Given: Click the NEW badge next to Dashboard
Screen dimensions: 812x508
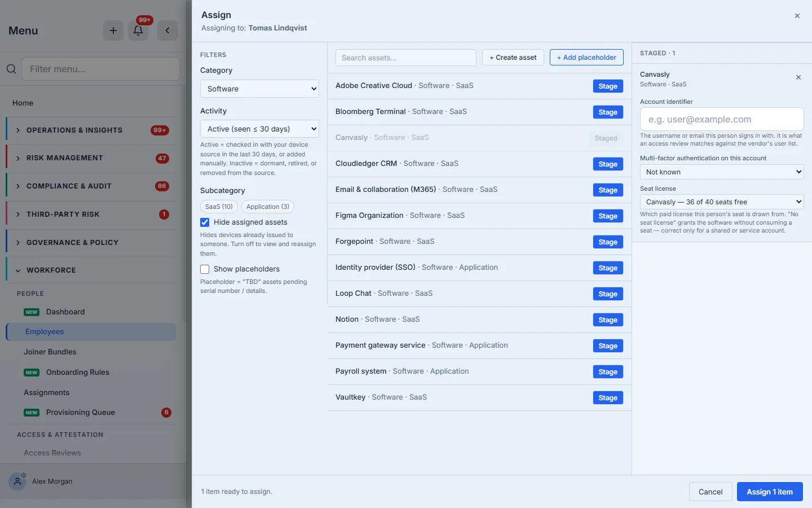Looking at the screenshot, I should tap(32, 312).
